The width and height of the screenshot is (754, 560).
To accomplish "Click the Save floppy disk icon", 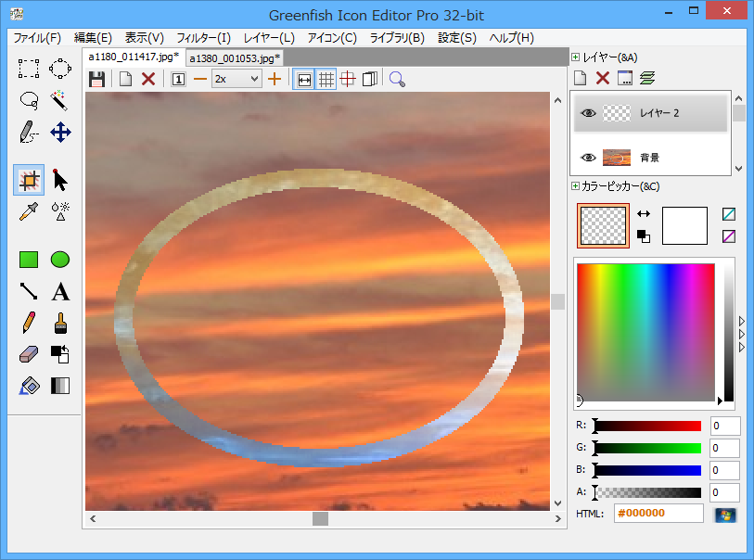I will click(96, 79).
